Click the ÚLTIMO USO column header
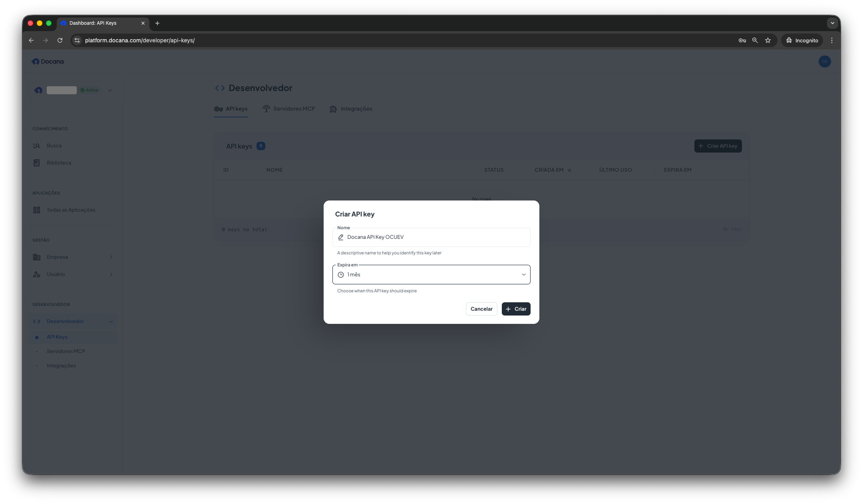The image size is (863, 504). click(x=615, y=170)
